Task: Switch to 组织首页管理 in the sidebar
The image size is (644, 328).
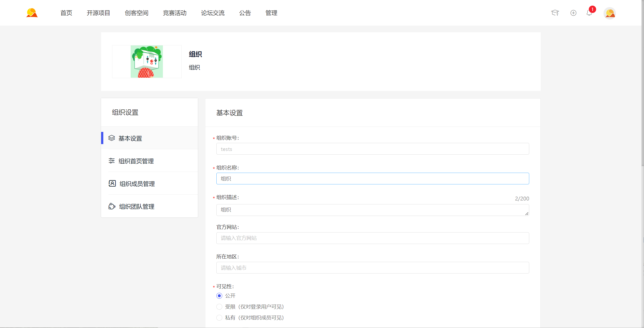Action: point(149,161)
